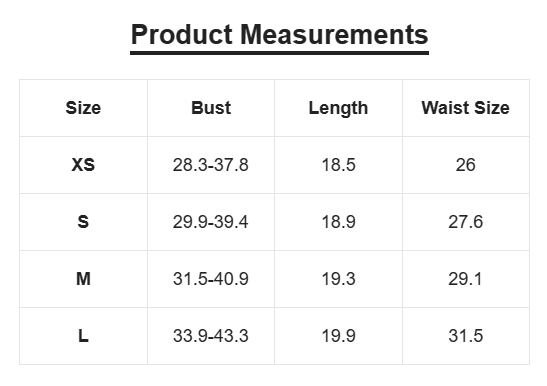
Task: Click the Waist Size column header
Action: click(x=466, y=108)
